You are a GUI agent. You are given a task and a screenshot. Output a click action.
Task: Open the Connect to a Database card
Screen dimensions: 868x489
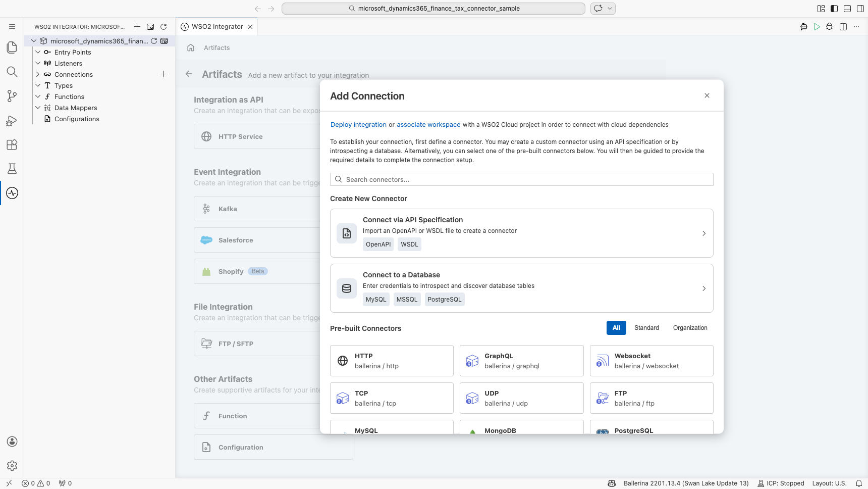[x=521, y=288]
